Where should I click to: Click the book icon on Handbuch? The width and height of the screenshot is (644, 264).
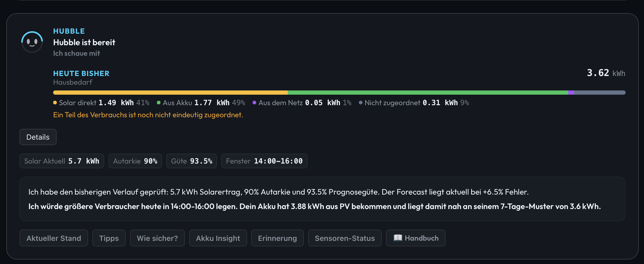(398, 238)
